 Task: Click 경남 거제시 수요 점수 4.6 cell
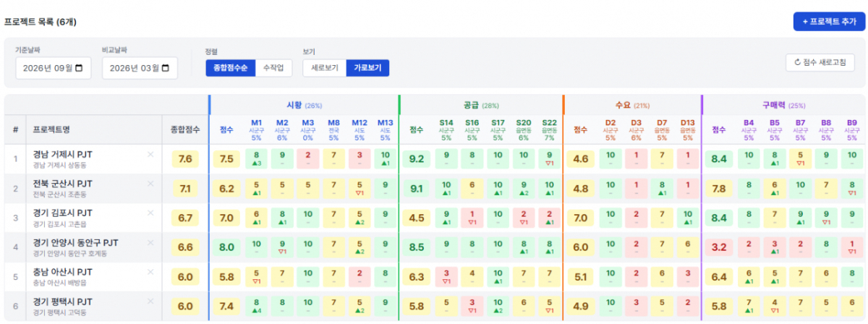pos(581,159)
